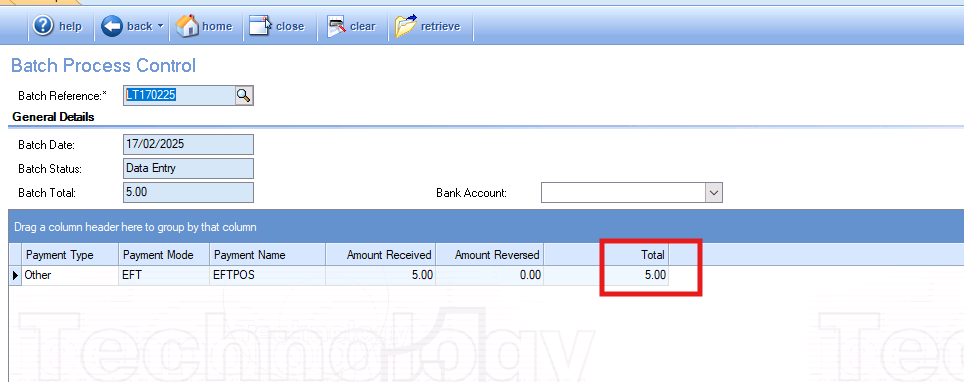Sort by Amount Received column header
Viewport: 964px width, 382px height.
(x=380, y=255)
